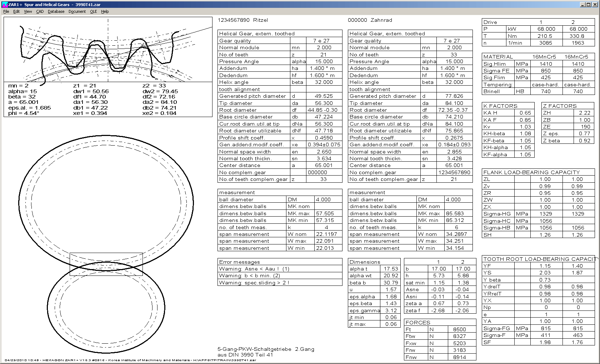
Task: Click the 'Warning: b < b min. (2)' message
Action: (249, 275)
